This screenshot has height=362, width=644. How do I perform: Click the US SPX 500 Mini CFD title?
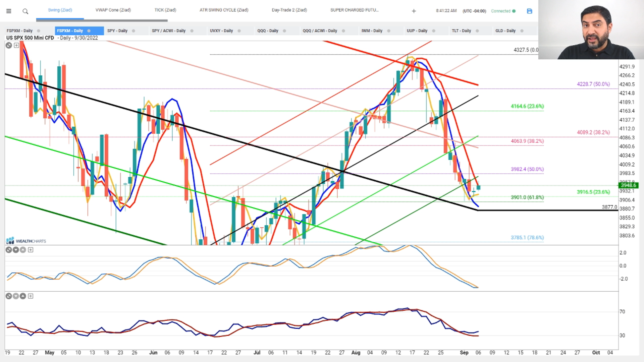click(30, 38)
